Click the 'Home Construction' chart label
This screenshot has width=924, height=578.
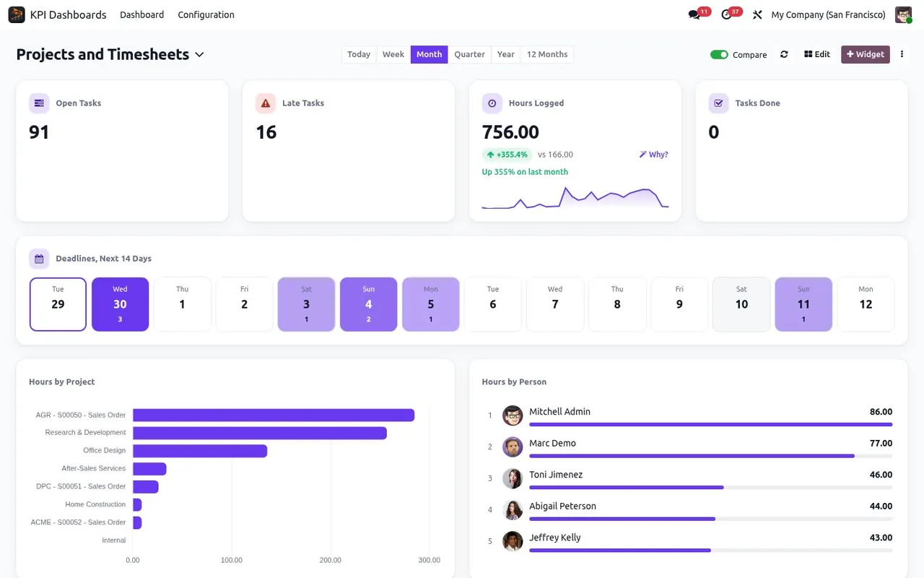click(95, 504)
